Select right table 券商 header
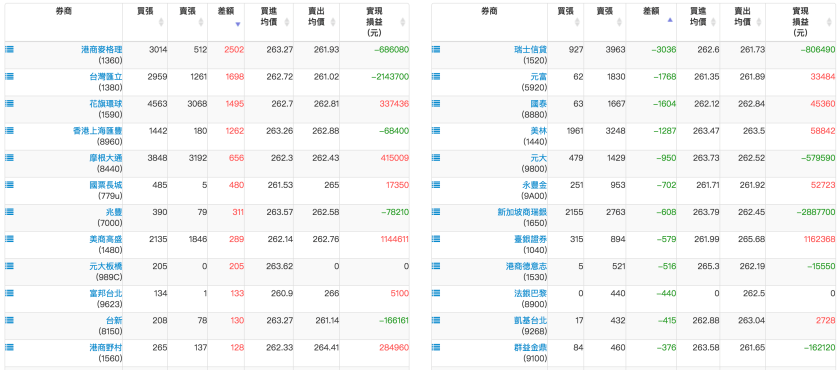Screen dimensions: 839x370 (x=489, y=10)
